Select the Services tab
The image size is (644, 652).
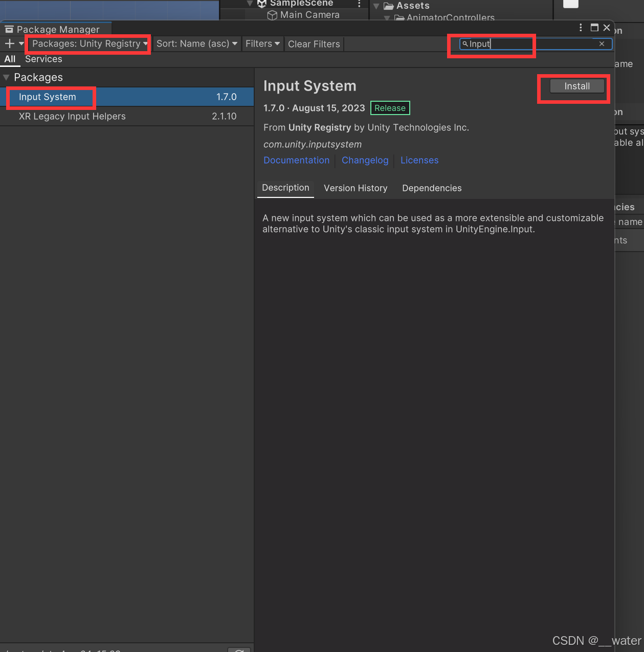click(43, 59)
